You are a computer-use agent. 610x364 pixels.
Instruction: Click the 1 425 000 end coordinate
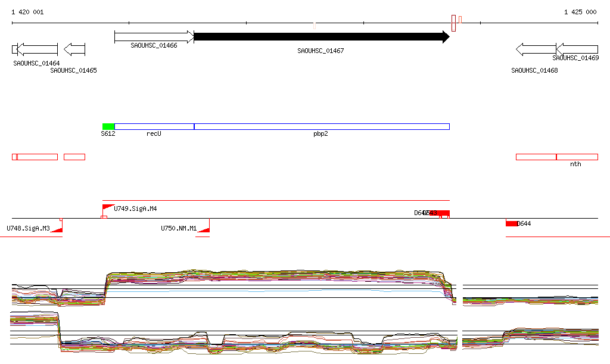point(580,13)
